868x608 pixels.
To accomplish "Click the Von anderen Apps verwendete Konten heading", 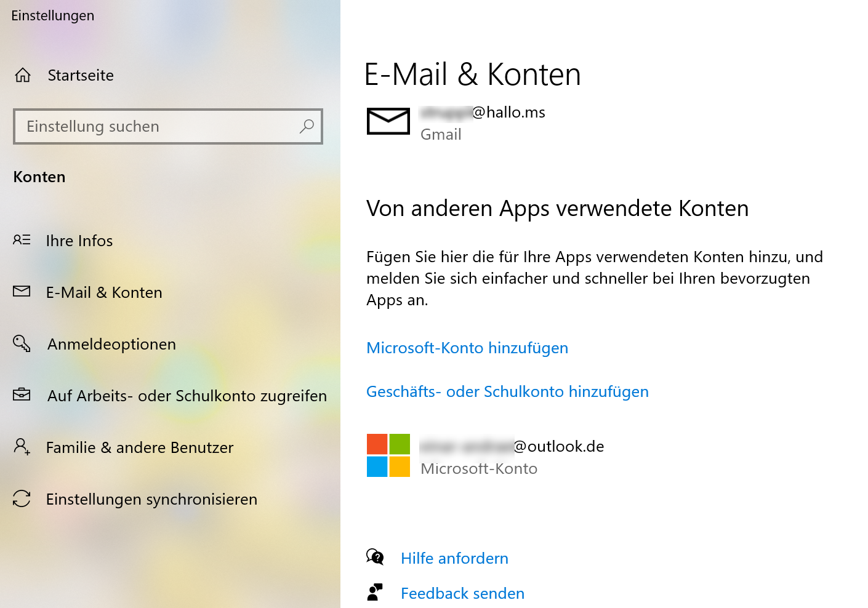I will 557,209.
